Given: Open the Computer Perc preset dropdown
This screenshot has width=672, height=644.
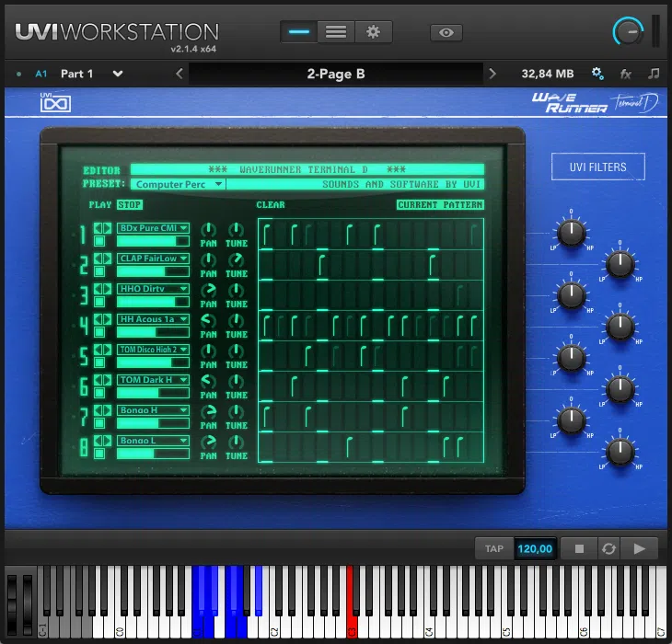Looking at the screenshot, I should click(179, 184).
